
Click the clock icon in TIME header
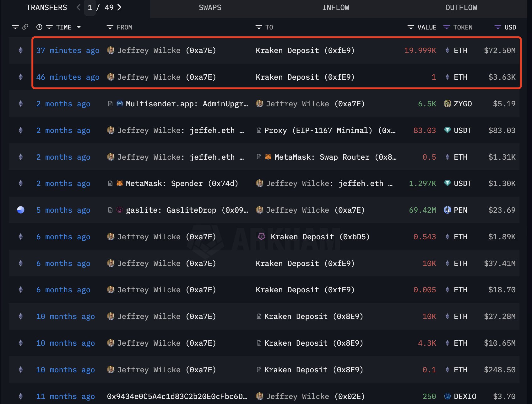(39, 27)
